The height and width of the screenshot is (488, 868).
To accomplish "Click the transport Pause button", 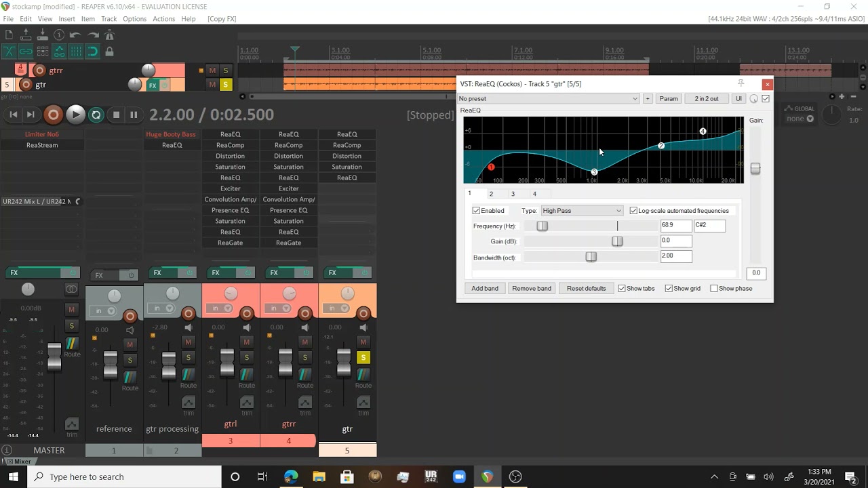I will (134, 115).
